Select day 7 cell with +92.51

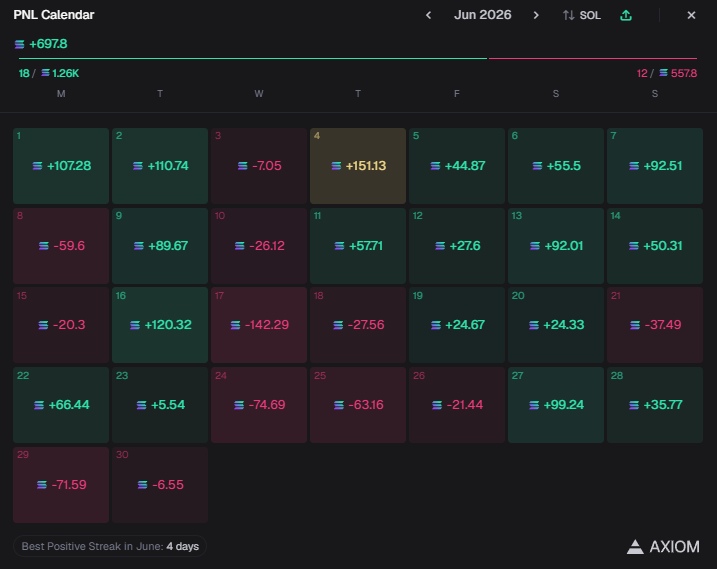click(655, 166)
